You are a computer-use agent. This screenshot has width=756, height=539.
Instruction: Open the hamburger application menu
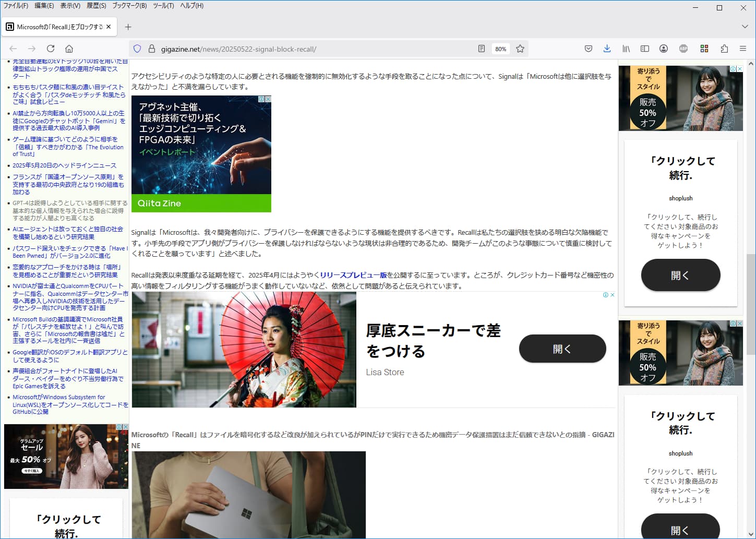(x=743, y=49)
